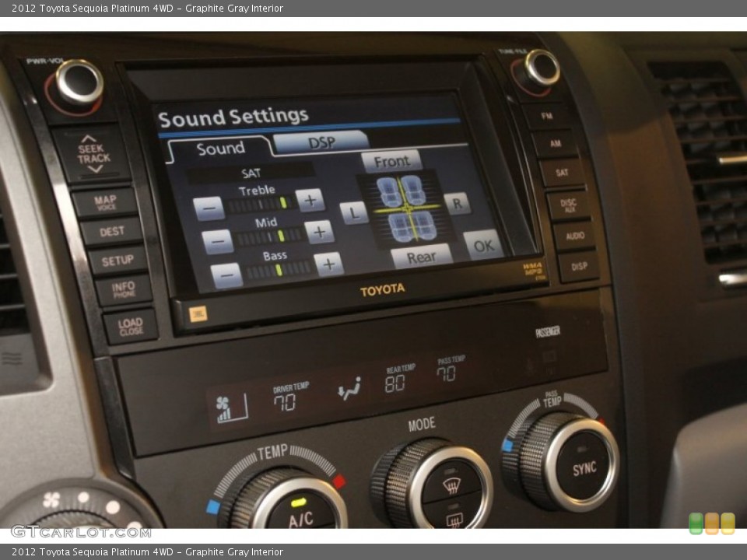Select the Sound tab
Screen dimensions: 747x560
(x=220, y=149)
